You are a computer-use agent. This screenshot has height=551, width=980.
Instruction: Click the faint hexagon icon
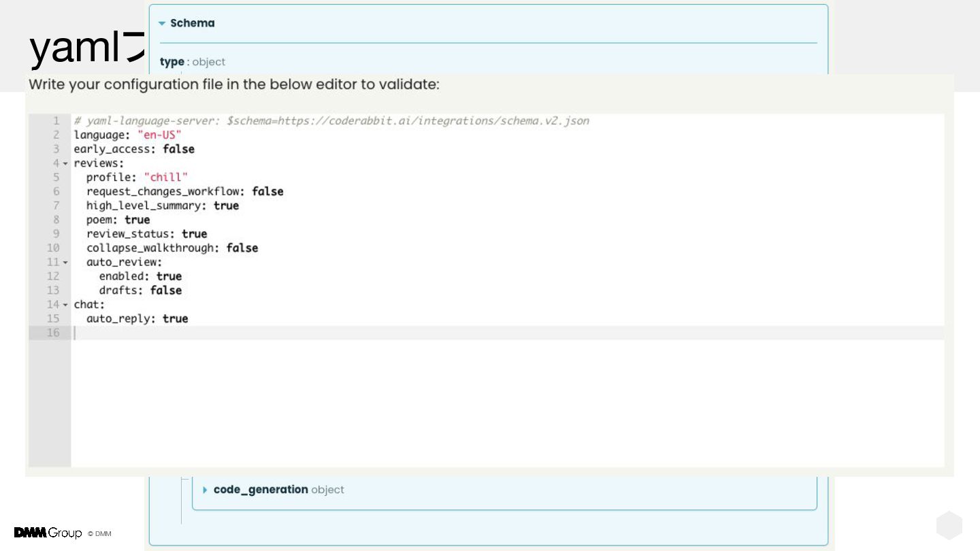(949, 526)
